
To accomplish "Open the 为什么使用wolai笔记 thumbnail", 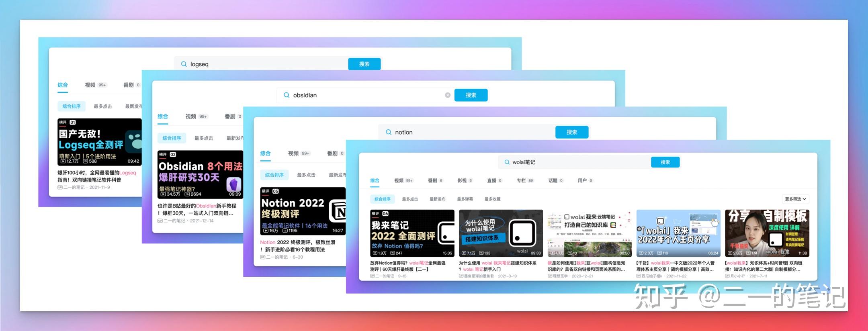I will 501,233.
